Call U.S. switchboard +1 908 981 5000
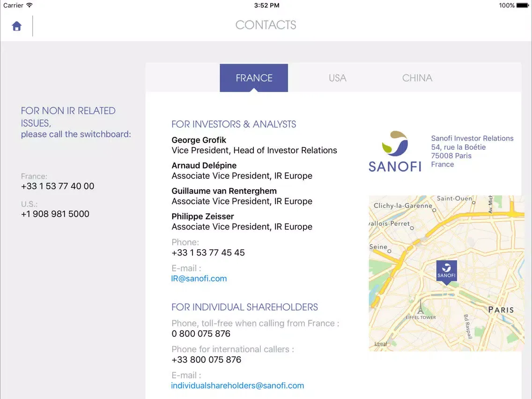Image resolution: width=532 pixels, height=399 pixels. coord(55,214)
